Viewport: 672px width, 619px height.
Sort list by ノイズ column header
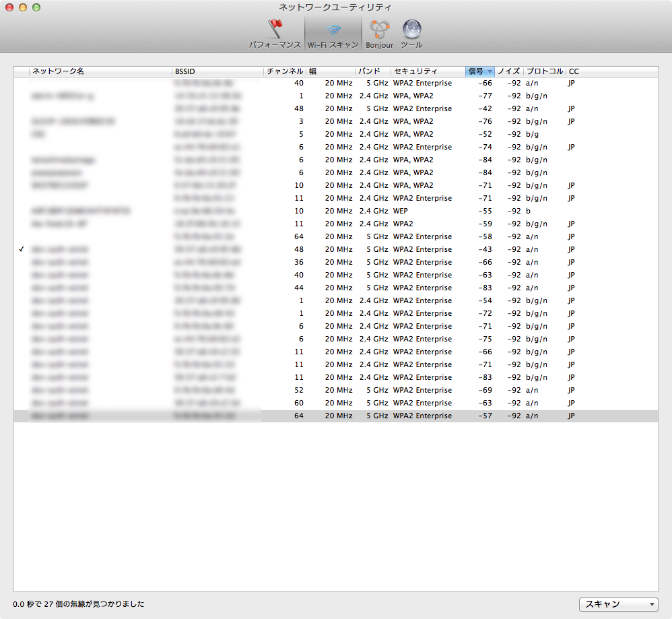508,71
